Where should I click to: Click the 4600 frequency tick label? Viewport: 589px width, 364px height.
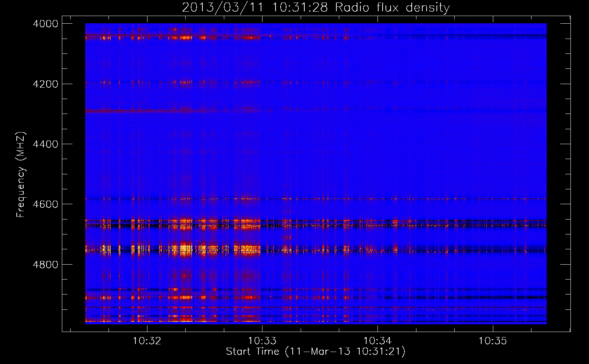pos(46,204)
